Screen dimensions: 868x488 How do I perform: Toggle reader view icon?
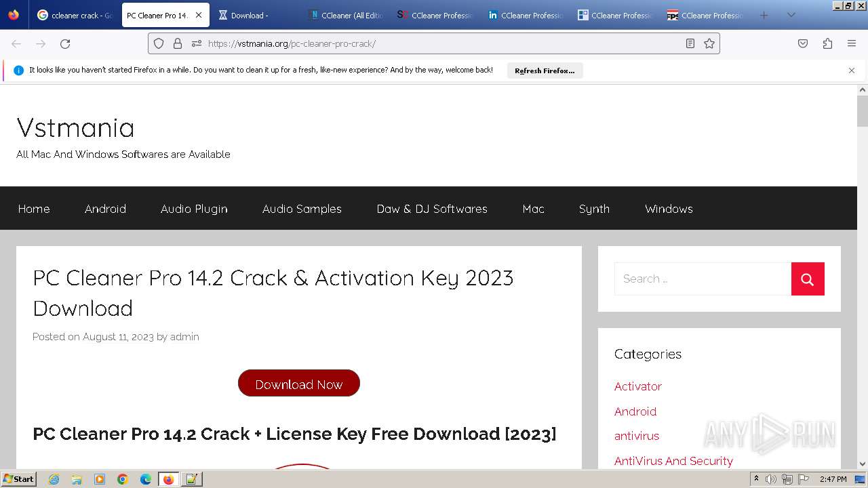pos(690,43)
